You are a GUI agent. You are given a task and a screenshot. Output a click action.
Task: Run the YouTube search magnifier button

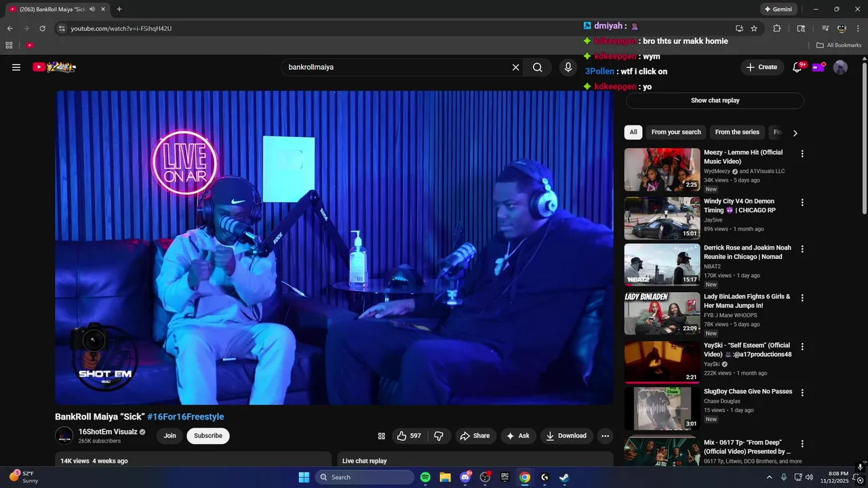[x=538, y=67]
